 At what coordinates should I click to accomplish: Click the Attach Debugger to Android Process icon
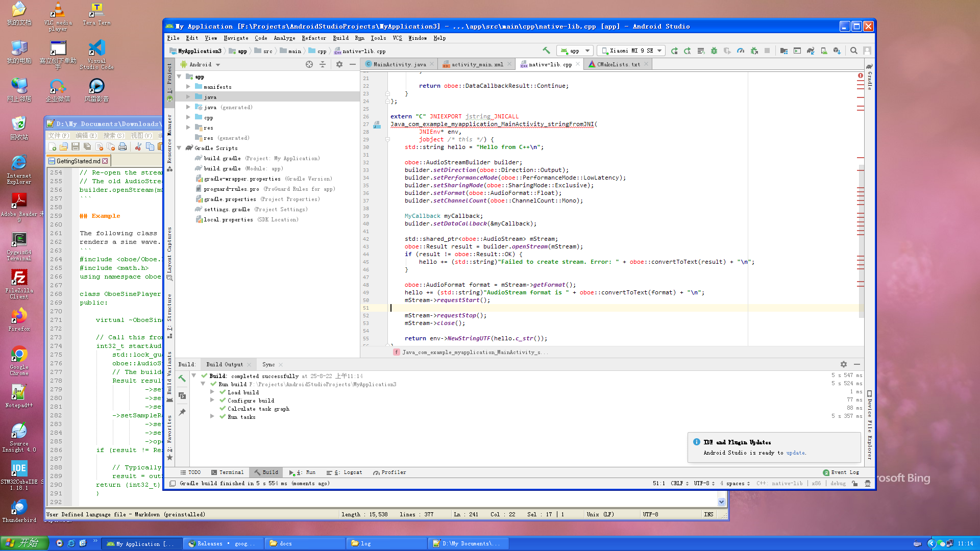(754, 51)
